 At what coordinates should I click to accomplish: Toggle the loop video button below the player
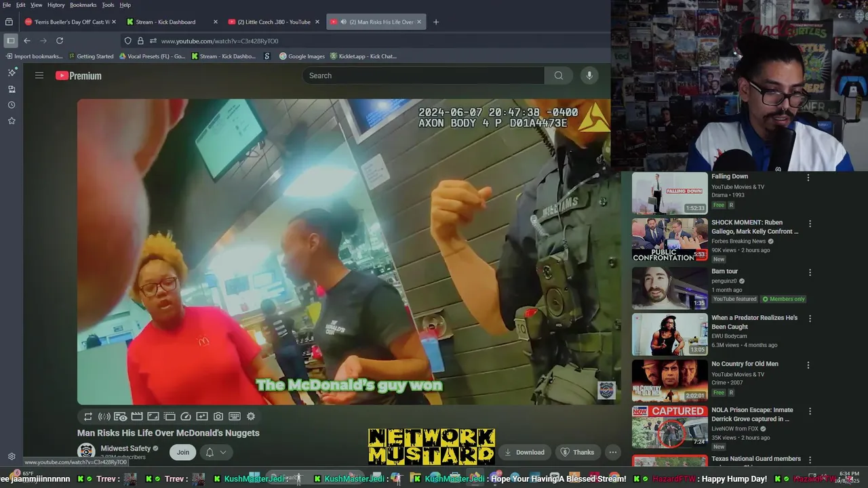(x=88, y=417)
